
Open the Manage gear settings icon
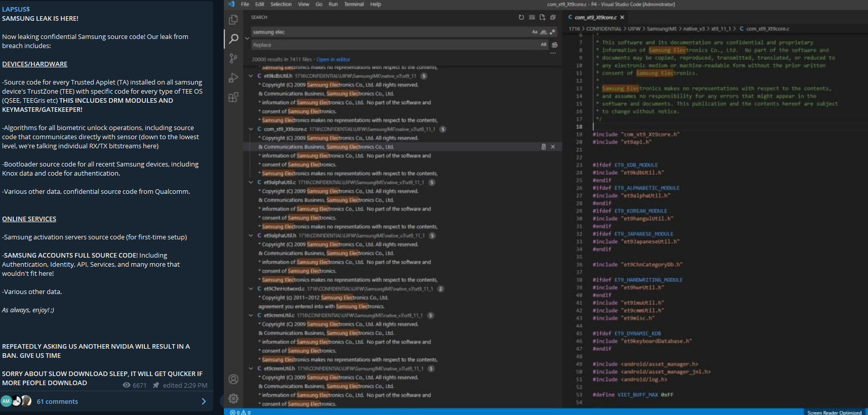(x=233, y=398)
